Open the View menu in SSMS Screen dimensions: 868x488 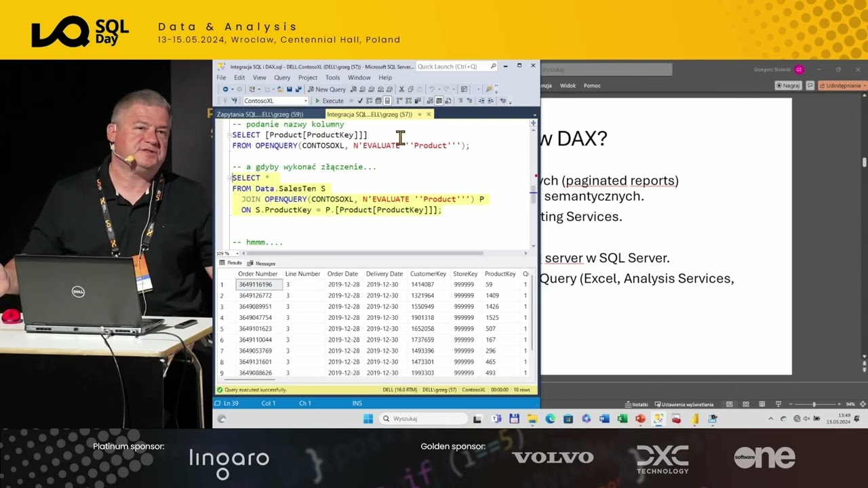[x=259, y=78]
